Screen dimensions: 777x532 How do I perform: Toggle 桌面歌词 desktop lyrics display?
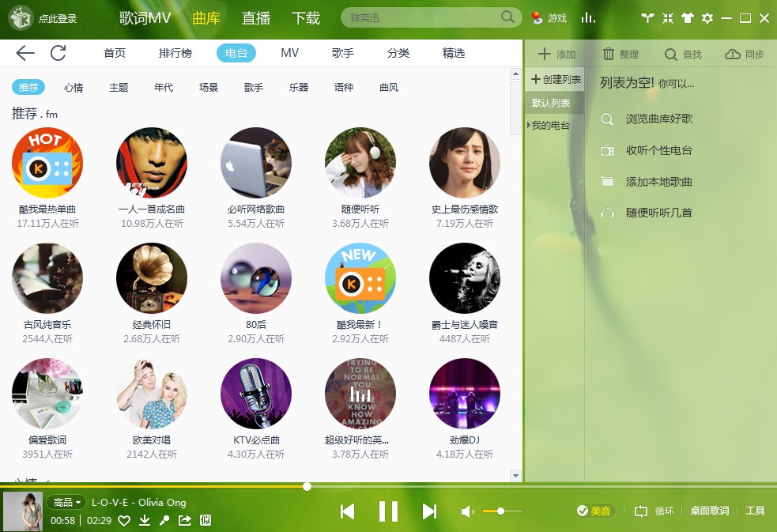tap(709, 511)
